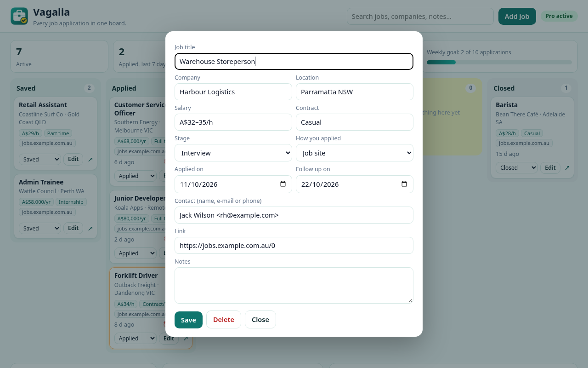Viewport: 588px width, 368px height.
Task: Edit the Forklift Driver card
Action: pyautogui.click(x=169, y=338)
